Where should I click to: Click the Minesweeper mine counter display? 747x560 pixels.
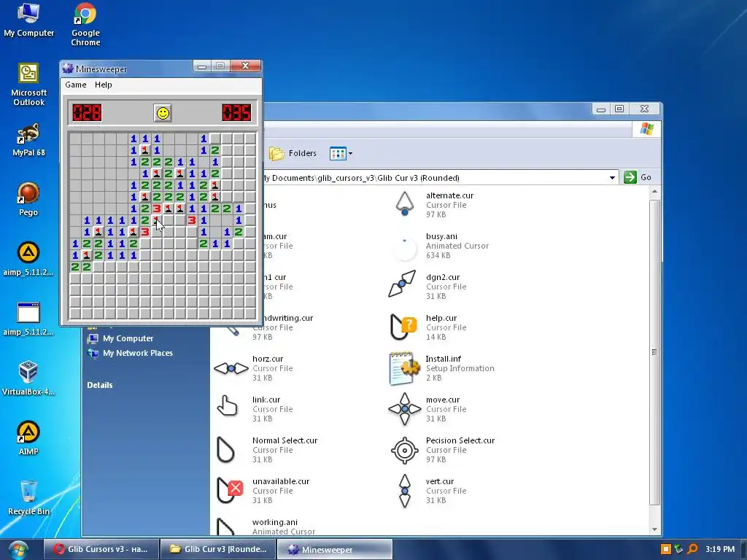click(87, 113)
